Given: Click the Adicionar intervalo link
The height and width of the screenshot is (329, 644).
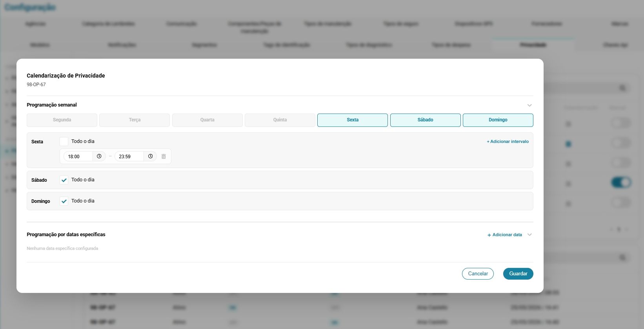Looking at the screenshot, I should tap(508, 141).
